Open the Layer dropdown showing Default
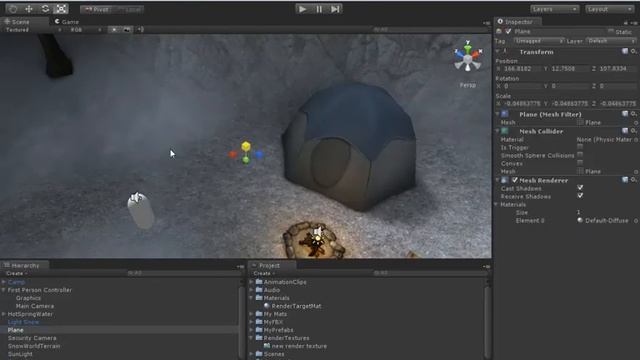640x360 pixels. [x=611, y=41]
